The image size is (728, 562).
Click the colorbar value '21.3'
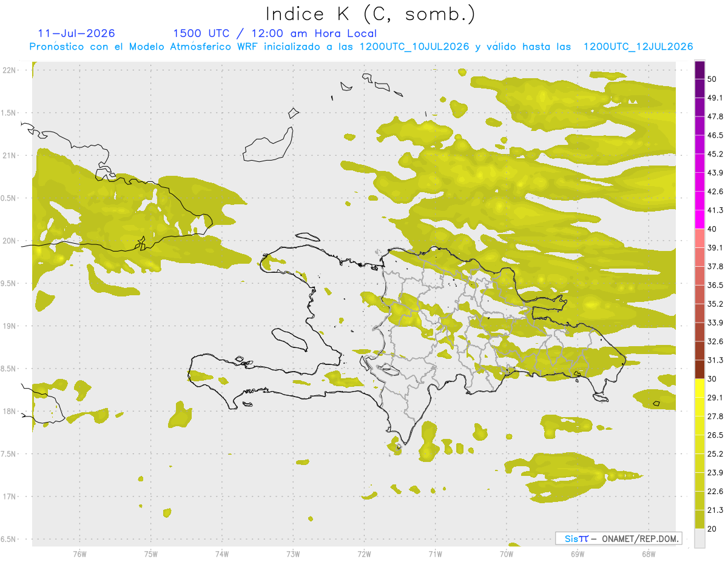point(715,510)
